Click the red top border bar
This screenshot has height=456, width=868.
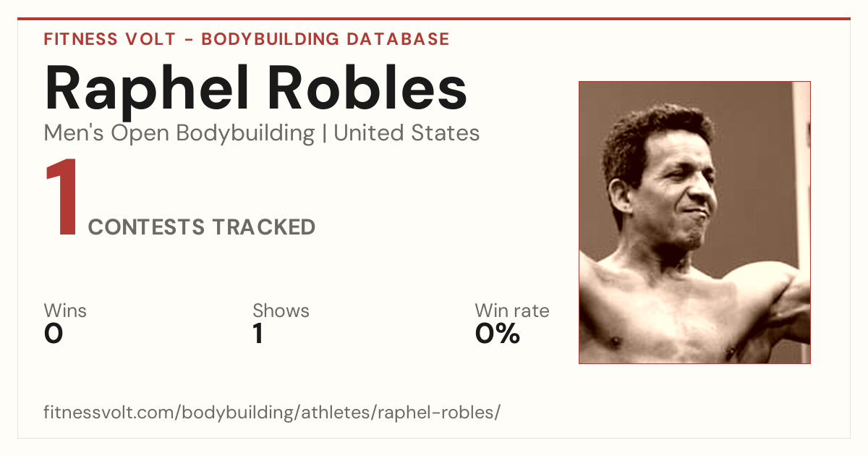(x=434, y=19)
